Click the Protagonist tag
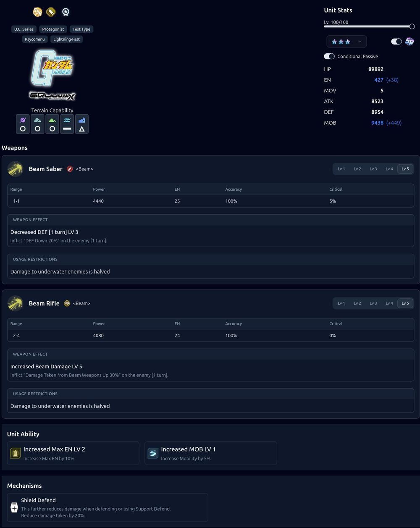420x528 pixels. [53, 29]
